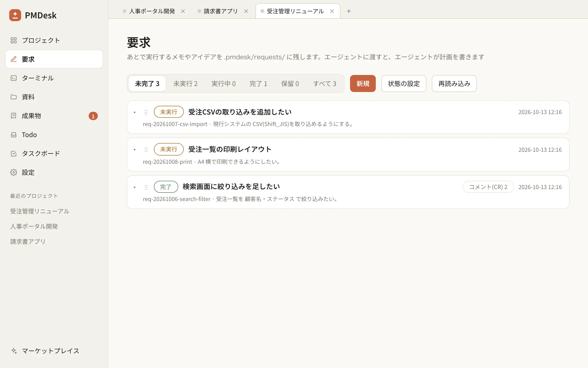This screenshot has height=368, width=588.
Task: Click drag handle of 検索画面に絞り込み row
Action: click(146, 187)
